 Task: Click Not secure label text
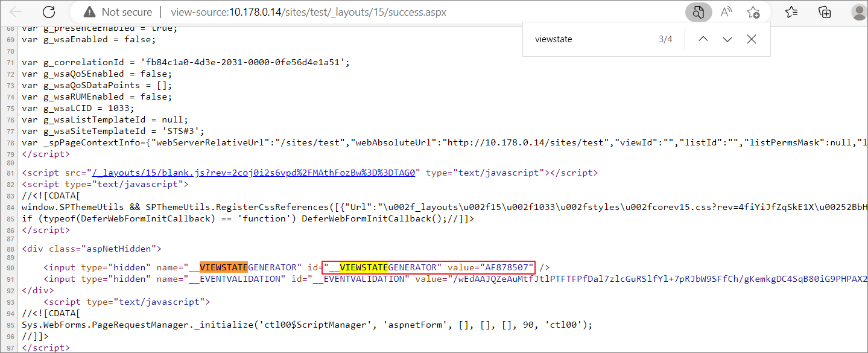click(127, 12)
